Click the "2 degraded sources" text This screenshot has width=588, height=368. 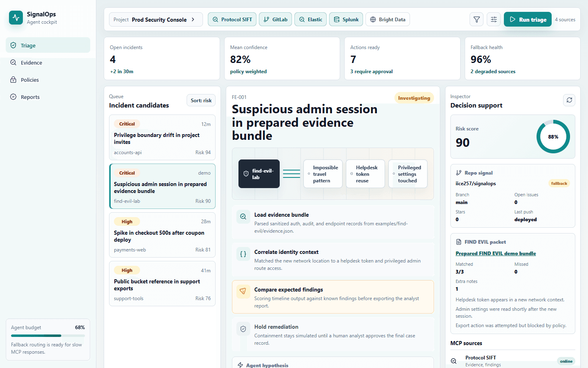(493, 72)
